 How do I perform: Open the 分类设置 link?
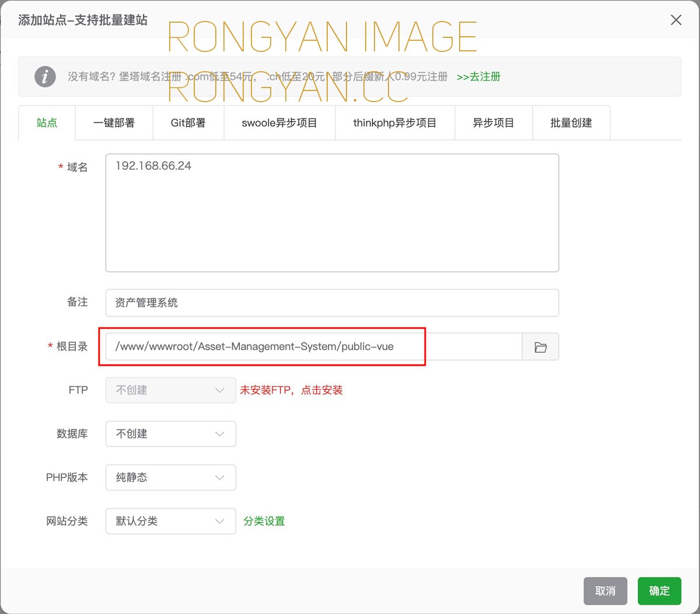pos(264,521)
